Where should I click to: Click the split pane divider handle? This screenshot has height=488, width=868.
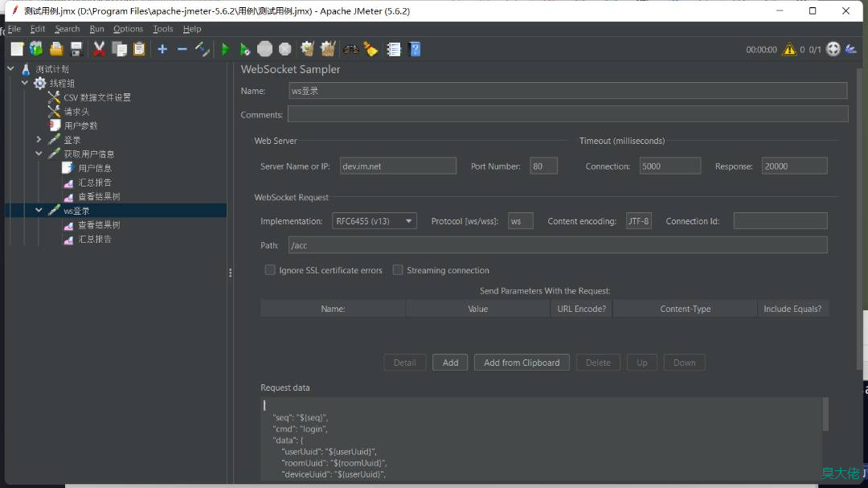pyautogui.click(x=231, y=273)
